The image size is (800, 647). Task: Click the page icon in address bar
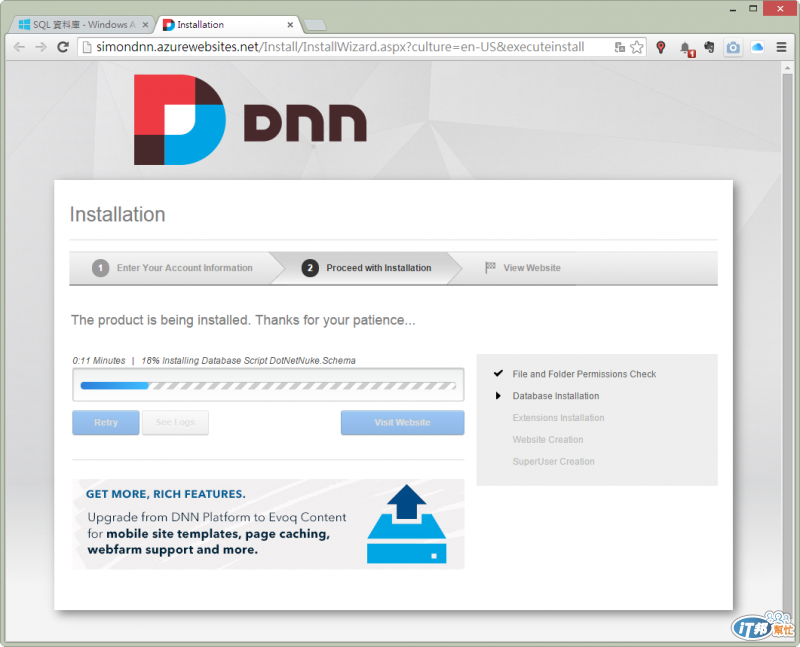click(x=87, y=47)
